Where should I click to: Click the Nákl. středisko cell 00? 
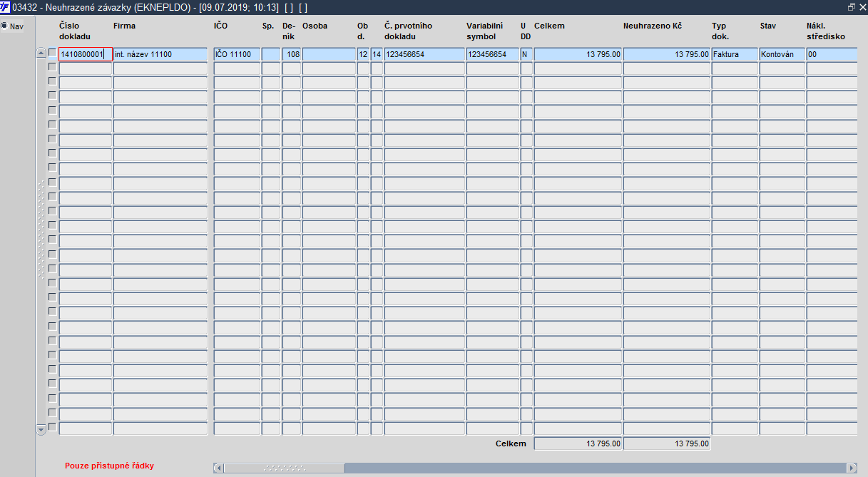pos(832,54)
